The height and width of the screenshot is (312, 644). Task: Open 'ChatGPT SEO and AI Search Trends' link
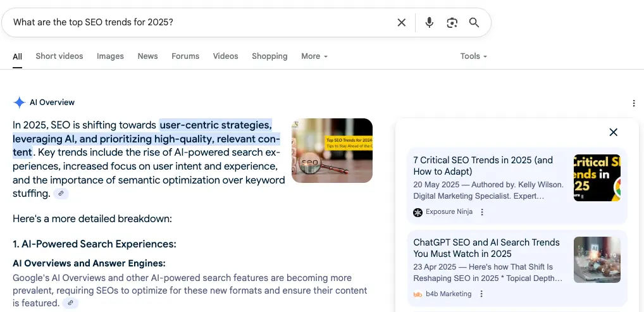click(x=486, y=248)
